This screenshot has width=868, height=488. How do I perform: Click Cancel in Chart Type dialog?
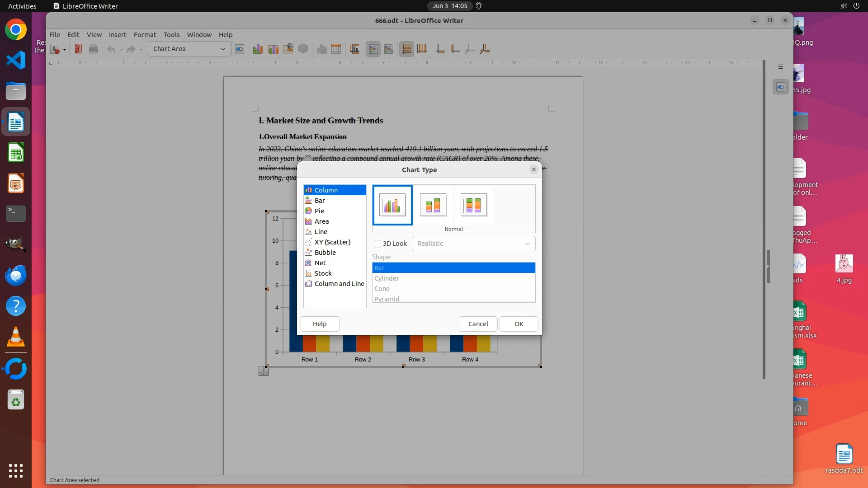point(478,324)
